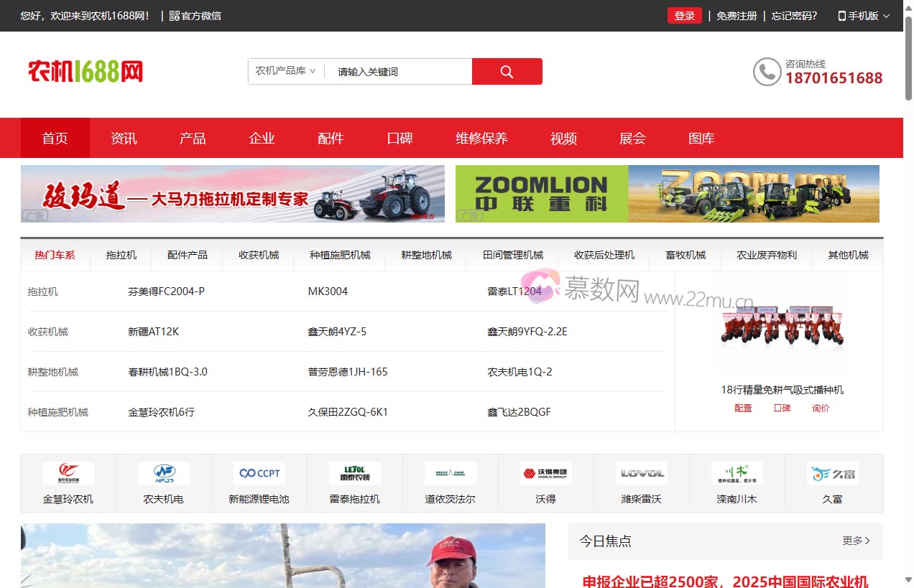
Task: Click inside the keyword search input field
Action: coord(399,71)
